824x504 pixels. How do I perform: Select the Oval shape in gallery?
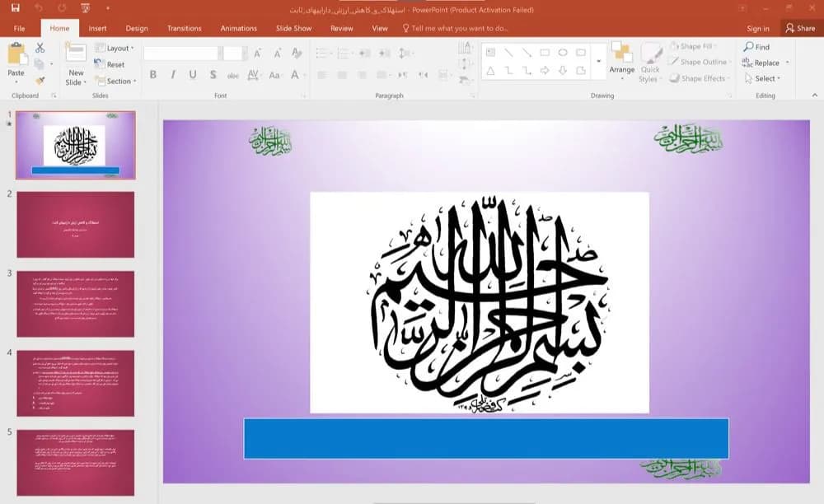click(x=563, y=53)
